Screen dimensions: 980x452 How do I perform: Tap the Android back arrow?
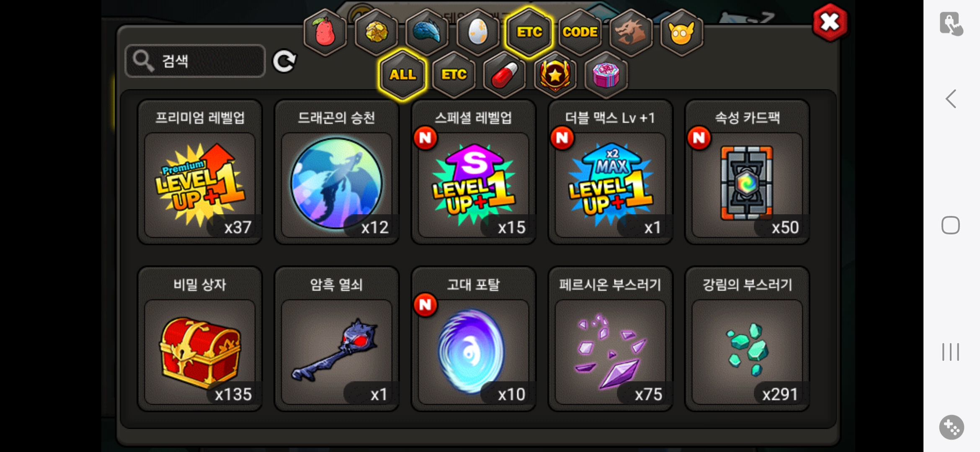click(x=951, y=99)
